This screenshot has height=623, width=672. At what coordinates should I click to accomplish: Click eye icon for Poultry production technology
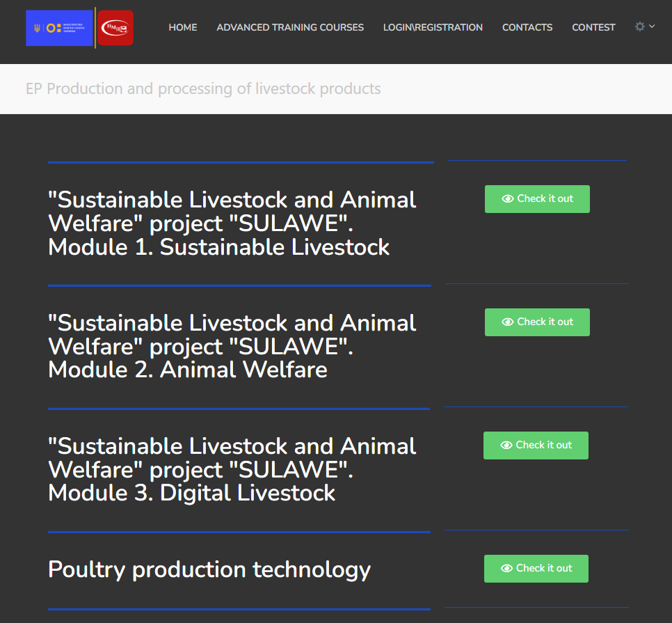click(x=507, y=569)
